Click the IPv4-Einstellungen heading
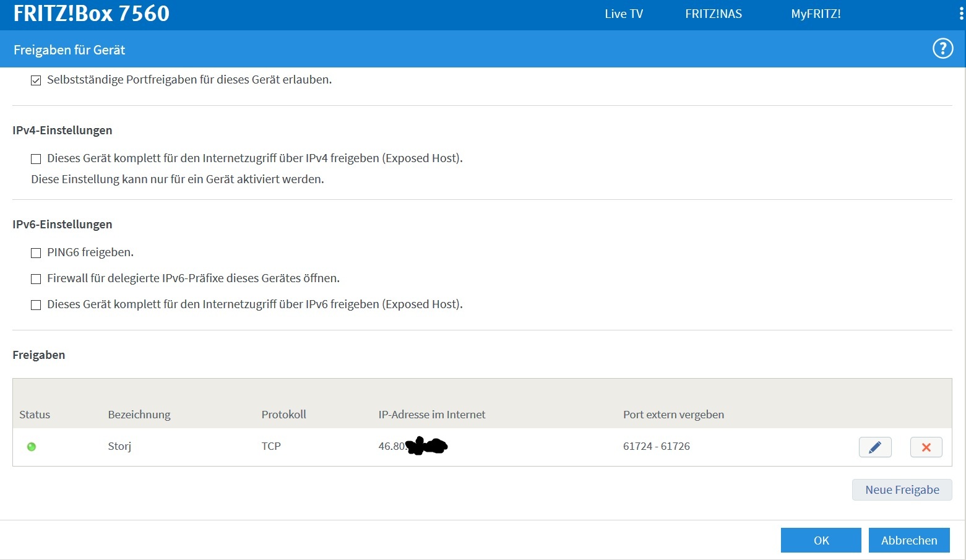The width and height of the screenshot is (966, 560). click(x=63, y=131)
